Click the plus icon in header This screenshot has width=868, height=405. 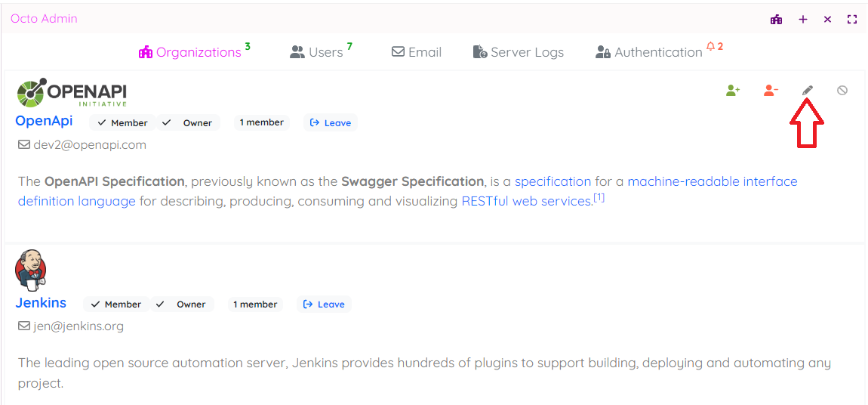(802, 20)
